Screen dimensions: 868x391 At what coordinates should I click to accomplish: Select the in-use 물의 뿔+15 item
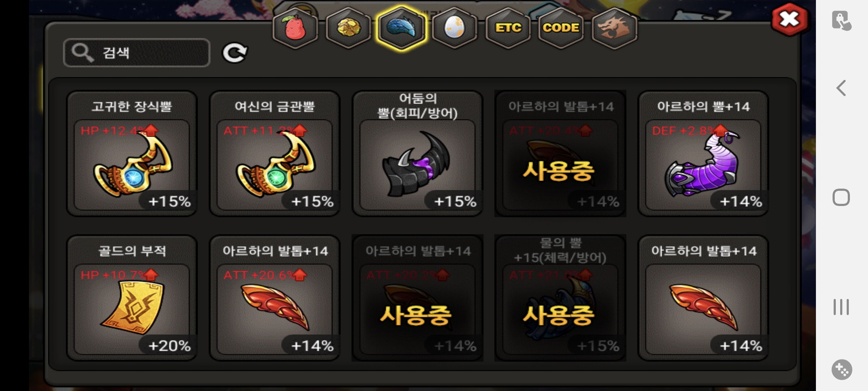coord(561,298)
